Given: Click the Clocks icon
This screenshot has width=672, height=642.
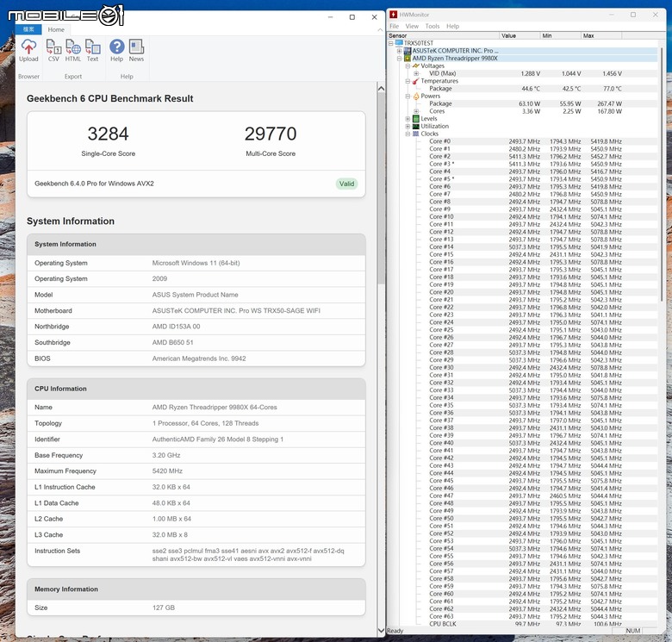Looking at the screenshot, I should click(x=416, y=134).
